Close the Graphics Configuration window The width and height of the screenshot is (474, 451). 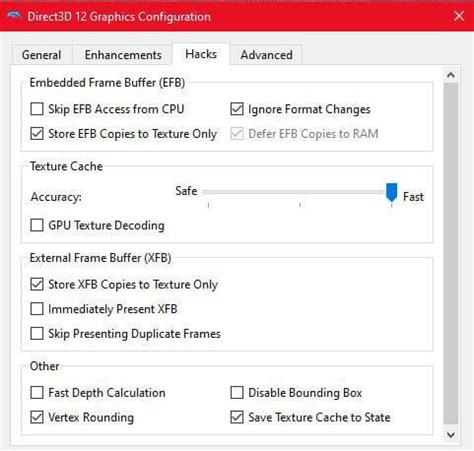(459, 16)
